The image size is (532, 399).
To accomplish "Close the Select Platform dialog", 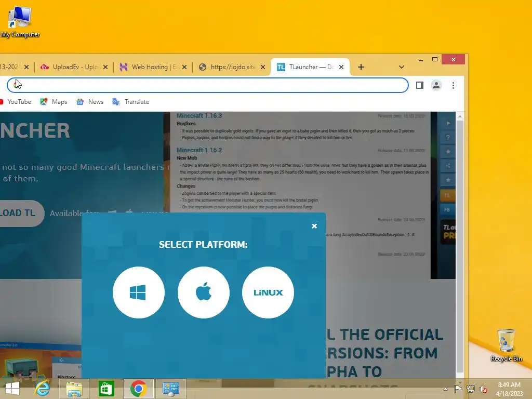I will [x=314, y=226].
